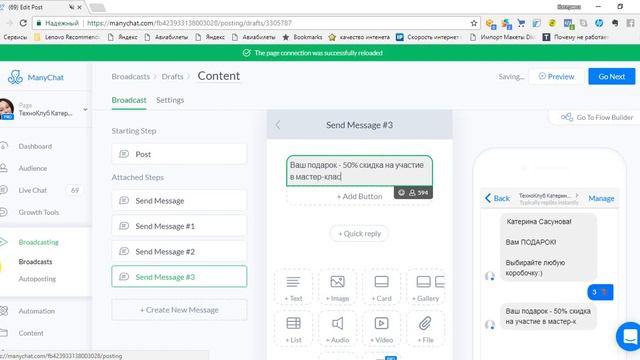
Task: Insert a user personalization field icon
Action: pyautogui.click(x=412, y=193)
